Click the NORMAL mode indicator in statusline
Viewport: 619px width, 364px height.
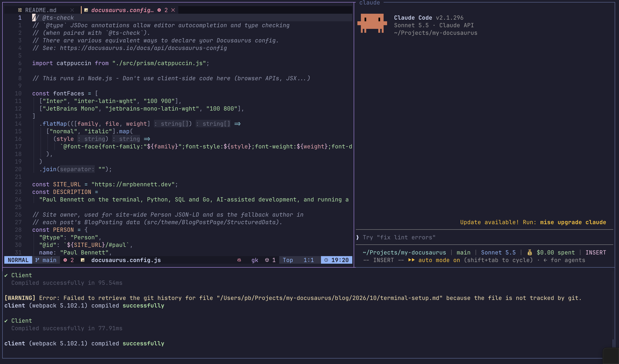click(x=18, y=260)
